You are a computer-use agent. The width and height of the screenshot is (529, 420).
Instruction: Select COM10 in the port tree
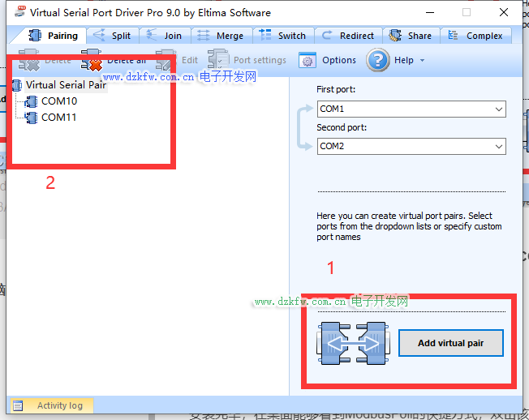point(58,101)
